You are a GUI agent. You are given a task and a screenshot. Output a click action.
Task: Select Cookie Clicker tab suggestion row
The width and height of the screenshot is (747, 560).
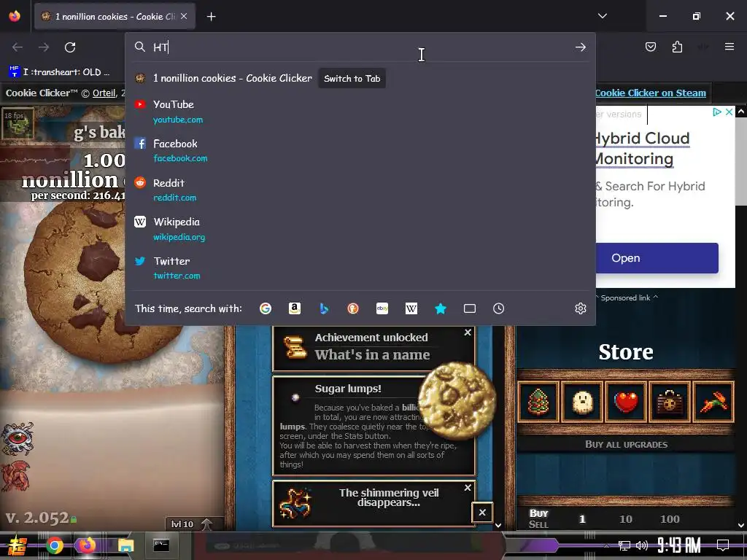[x=360, y=78]
